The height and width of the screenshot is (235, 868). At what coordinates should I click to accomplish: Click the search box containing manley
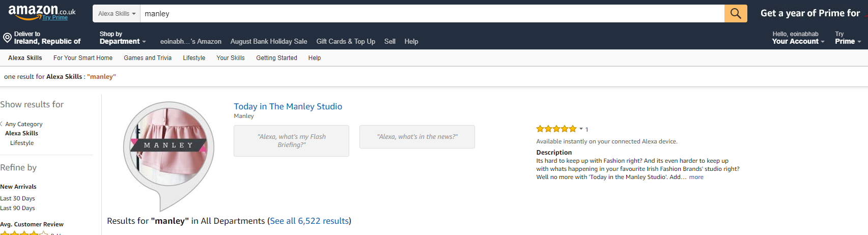pos(432,14)
